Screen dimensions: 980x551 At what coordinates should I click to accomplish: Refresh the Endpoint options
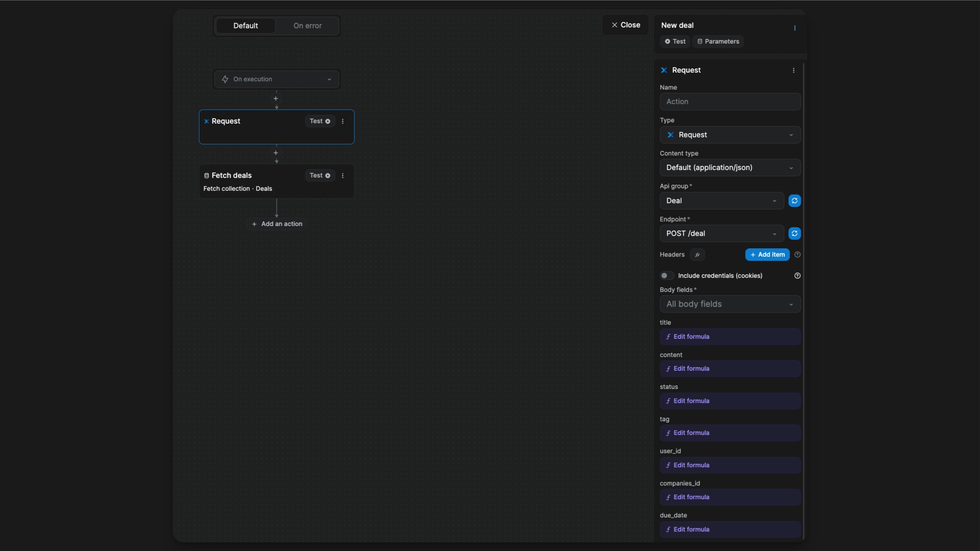(x=794, y=233)
